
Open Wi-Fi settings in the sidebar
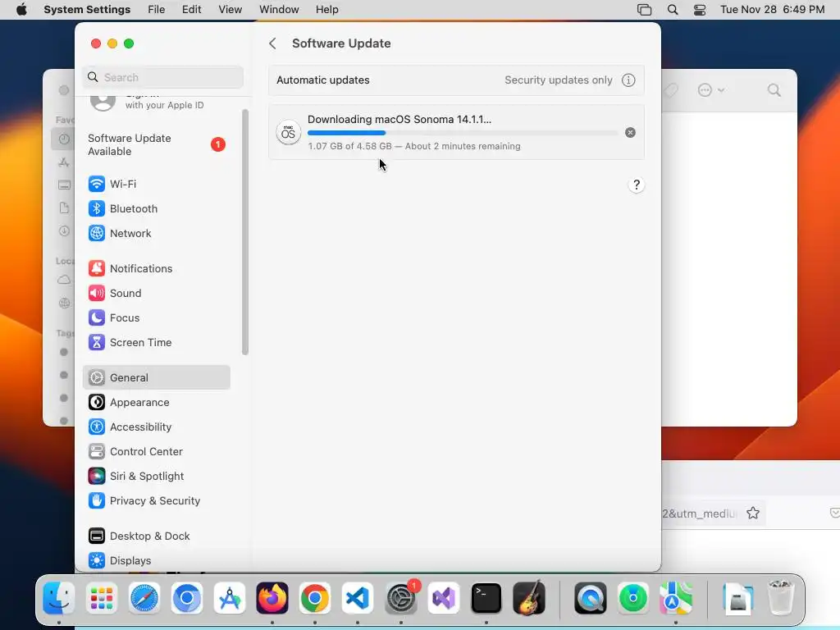coord(157,184)
